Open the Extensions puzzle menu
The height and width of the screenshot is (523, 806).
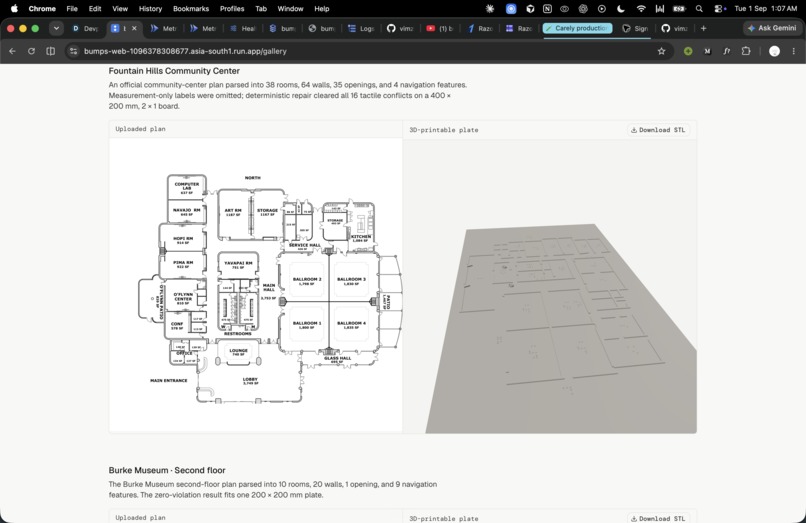(x=746, y=51)
